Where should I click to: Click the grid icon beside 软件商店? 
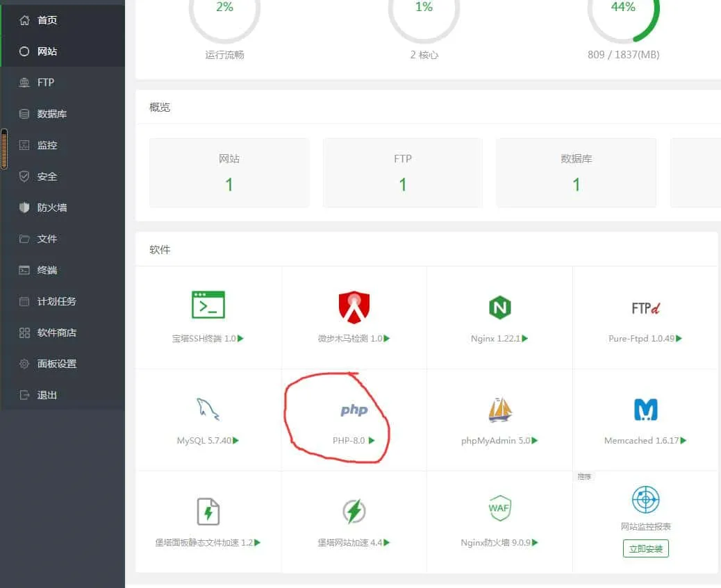click(x=24, y=333)
